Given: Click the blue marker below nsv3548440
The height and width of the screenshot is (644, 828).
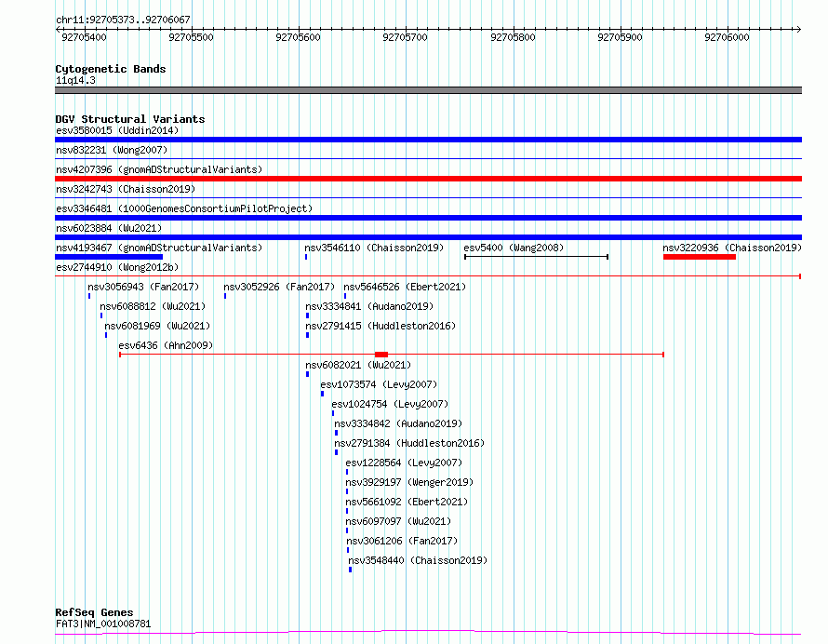Looking at the screenshot, I should pos(350,570).
